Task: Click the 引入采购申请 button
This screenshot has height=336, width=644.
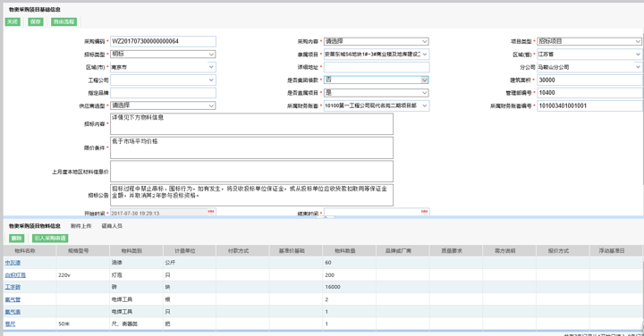Action: [50, 239]
